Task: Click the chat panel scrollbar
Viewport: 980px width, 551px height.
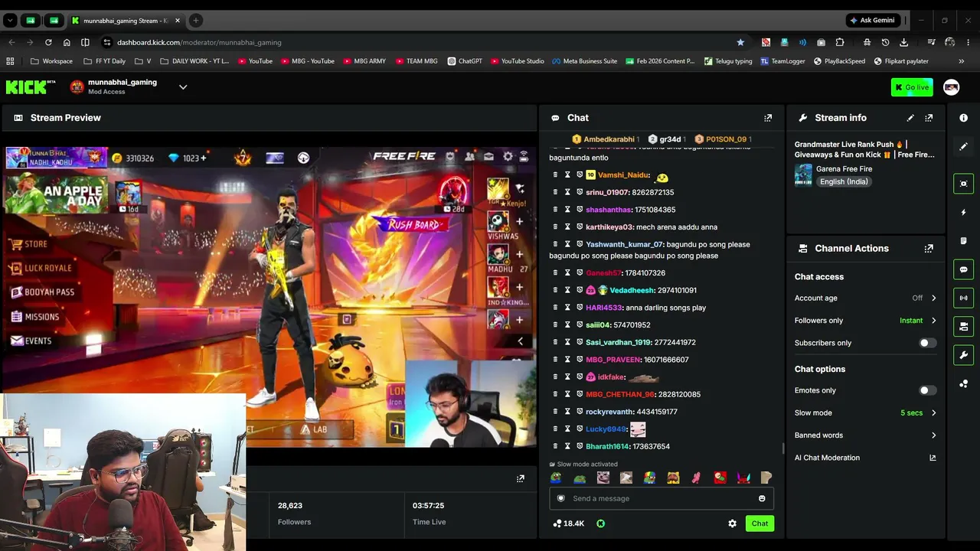Action: click(782, 448)
